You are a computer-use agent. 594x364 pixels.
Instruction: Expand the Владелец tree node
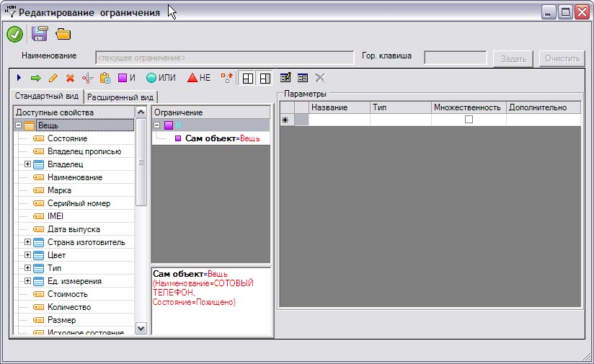click(x=27, y=164)
